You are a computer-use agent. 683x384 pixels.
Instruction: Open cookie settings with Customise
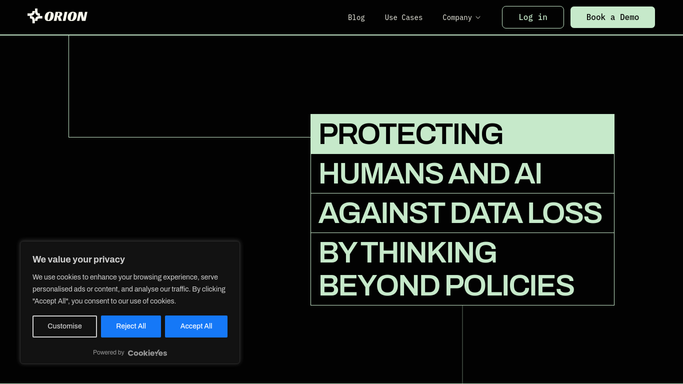(64, 326)
